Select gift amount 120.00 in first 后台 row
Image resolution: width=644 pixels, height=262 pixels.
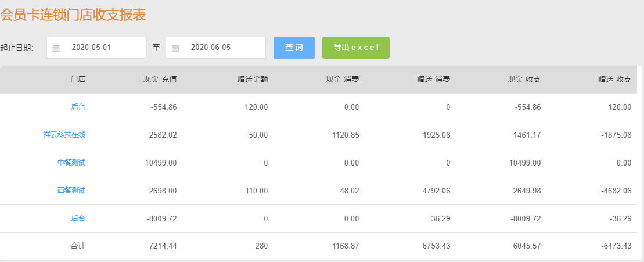click(x=257, y=107)
